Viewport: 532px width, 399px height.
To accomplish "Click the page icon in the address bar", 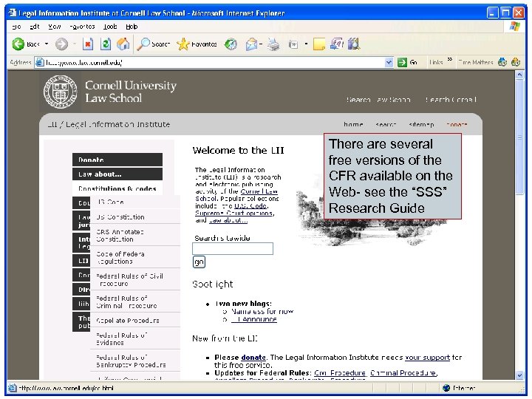I will [40, 62].
